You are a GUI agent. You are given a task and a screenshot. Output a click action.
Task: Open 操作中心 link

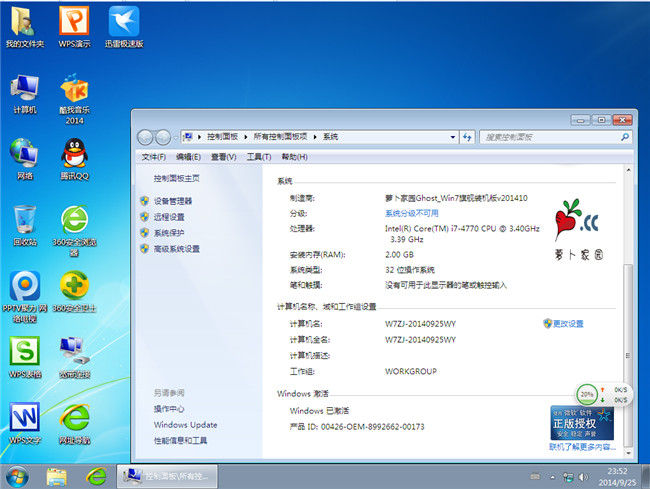coord(169,409)
